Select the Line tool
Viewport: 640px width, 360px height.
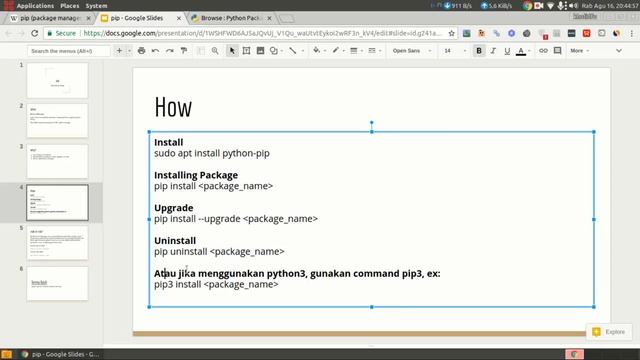293,51
